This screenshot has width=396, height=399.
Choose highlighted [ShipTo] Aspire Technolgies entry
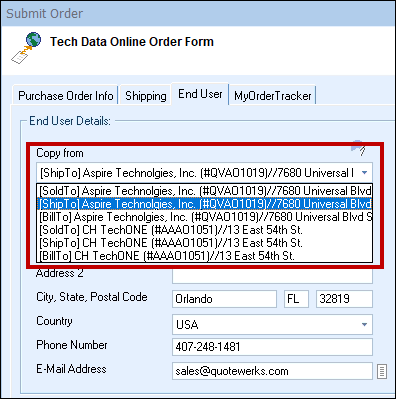tap(205, 204)
